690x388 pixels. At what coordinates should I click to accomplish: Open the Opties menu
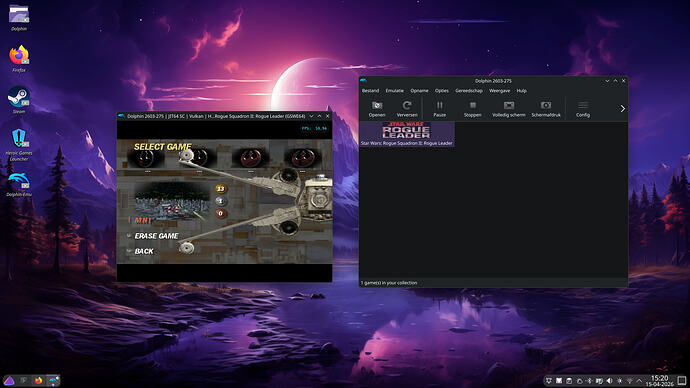click(x=441, y=91)
